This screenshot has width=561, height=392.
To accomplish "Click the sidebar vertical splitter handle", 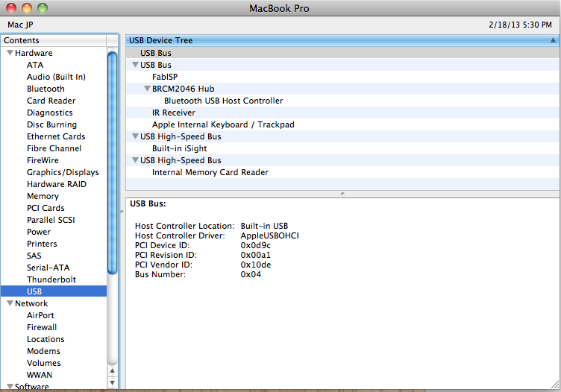I will point(122,212).
